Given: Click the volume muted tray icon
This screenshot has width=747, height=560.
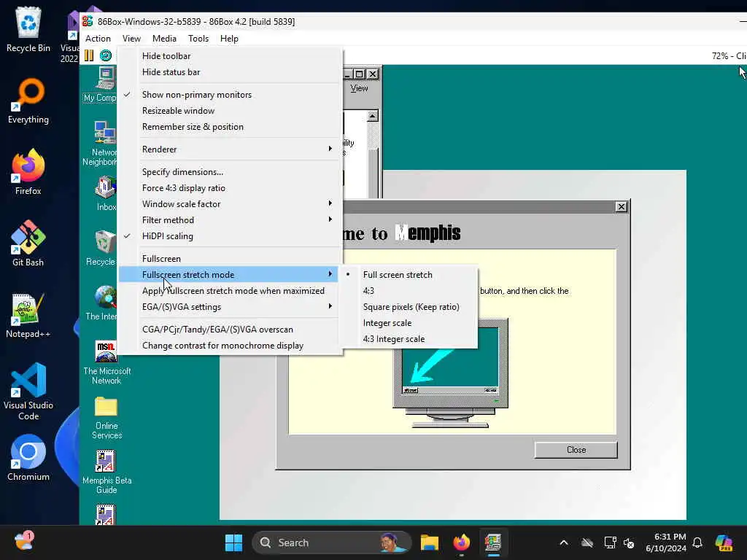Looking at the screenshot, I should point(629,542).
